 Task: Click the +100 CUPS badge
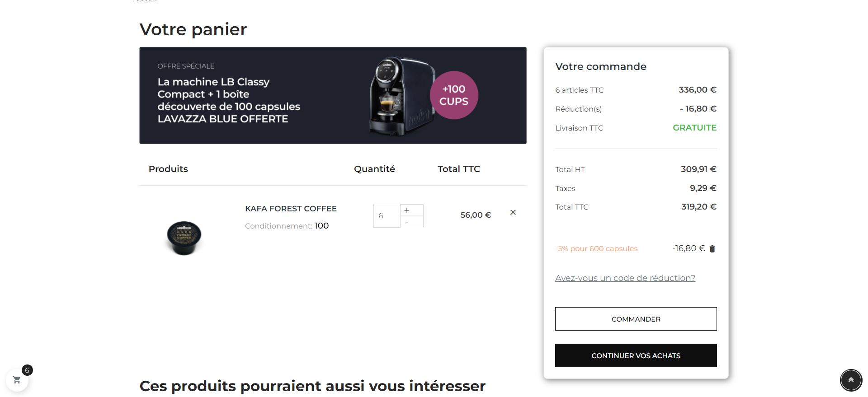(453, 95)
